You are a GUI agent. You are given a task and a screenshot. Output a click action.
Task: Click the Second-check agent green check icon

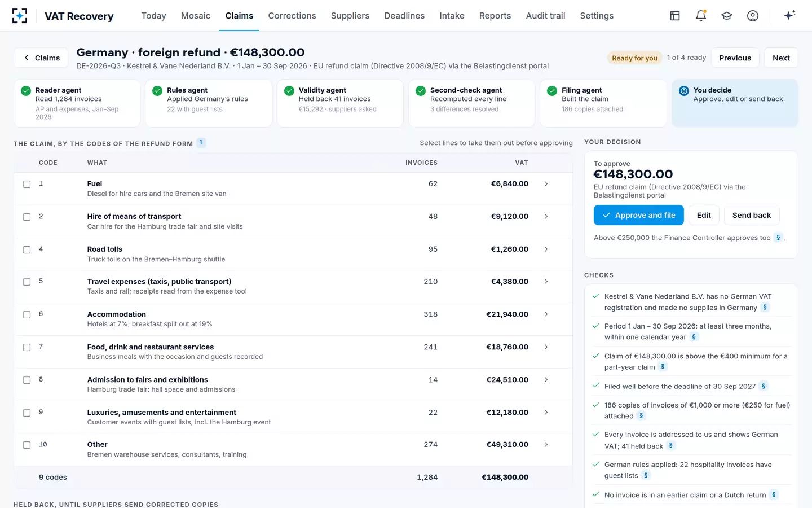click(421, 91)
